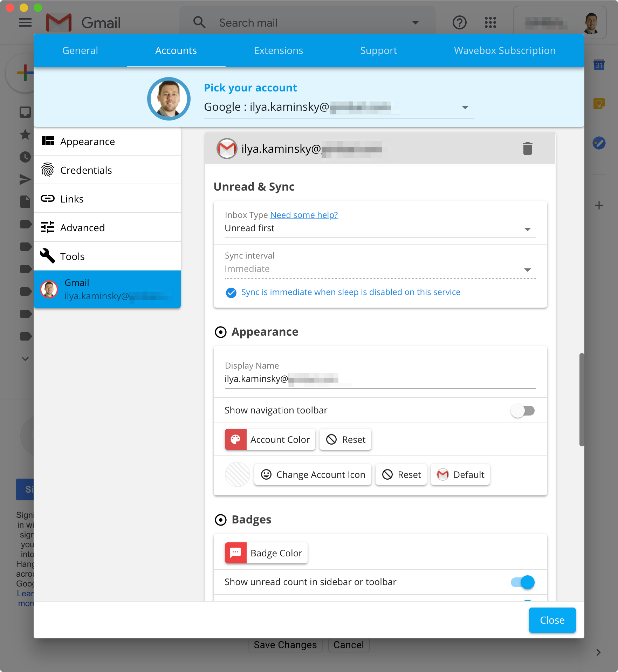Delete the account using the trash icon

528,148
